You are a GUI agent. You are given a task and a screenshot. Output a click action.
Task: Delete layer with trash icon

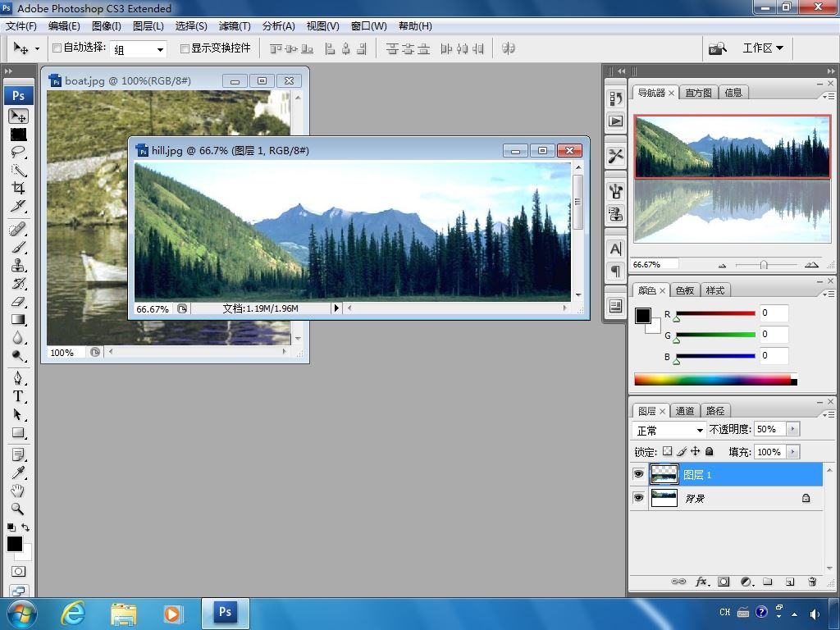point(812,582)
